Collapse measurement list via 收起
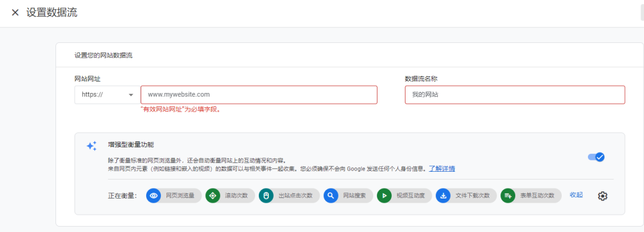The height and width of the screenshot is (232, 644). (x=576, y=194)
